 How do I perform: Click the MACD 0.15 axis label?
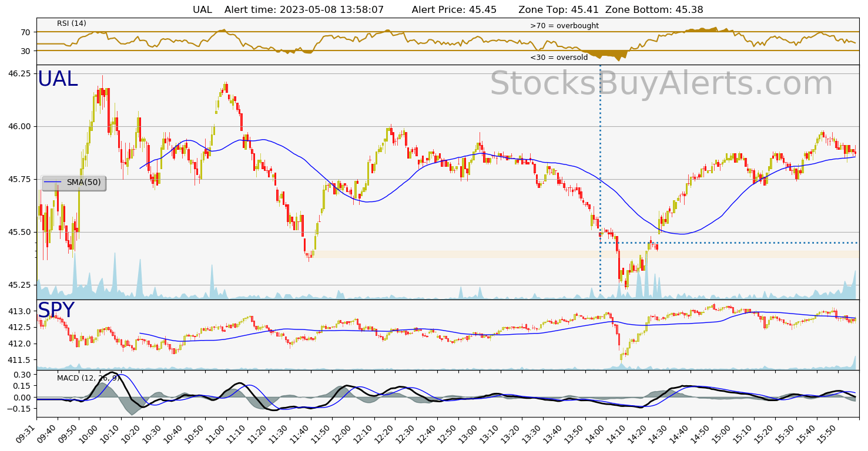(22, 386)
